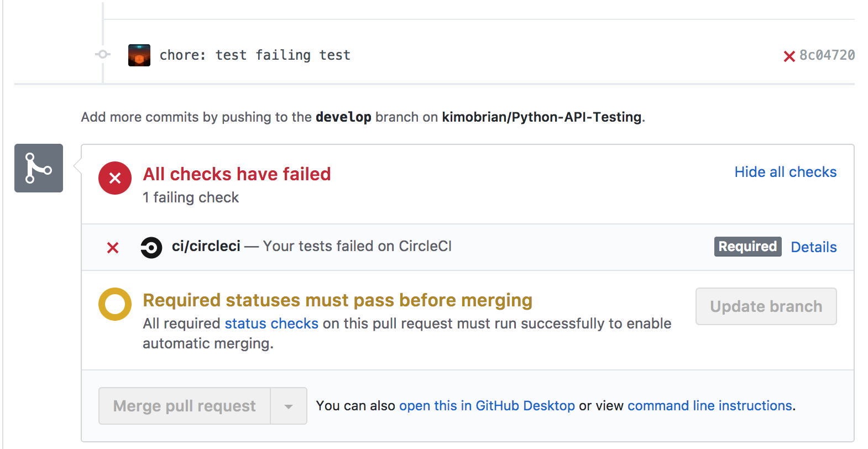Viewport: 868px width, 449px height.
Task: Click the red X beside ci/circleci check
Action: pos(113,248)
